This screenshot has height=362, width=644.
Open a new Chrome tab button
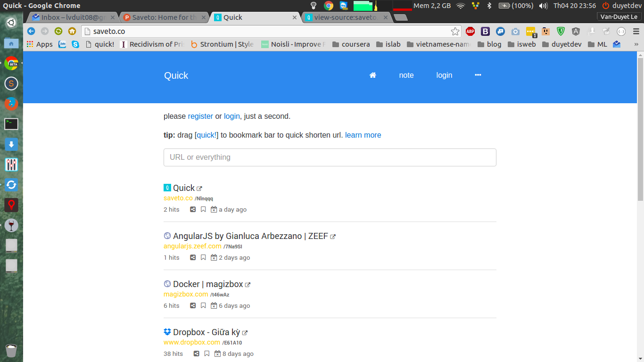(x=401, y=17)
